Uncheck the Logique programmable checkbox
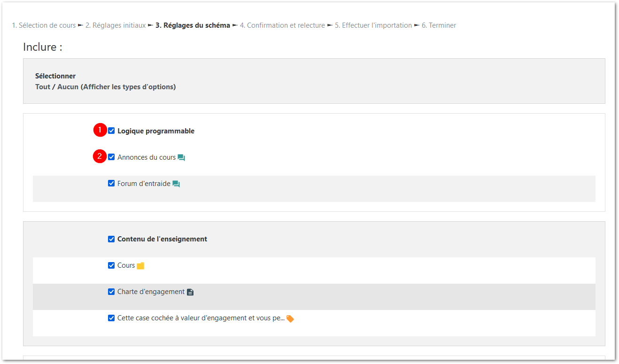The image size is (619, 364). click(x=111, y=131)
